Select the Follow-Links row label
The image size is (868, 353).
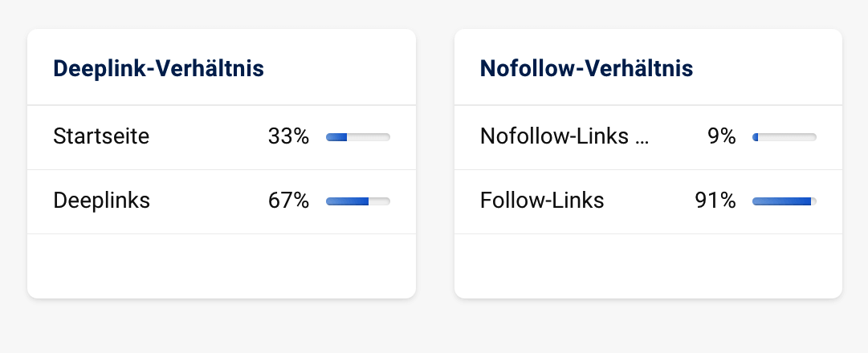click(542, 201)
